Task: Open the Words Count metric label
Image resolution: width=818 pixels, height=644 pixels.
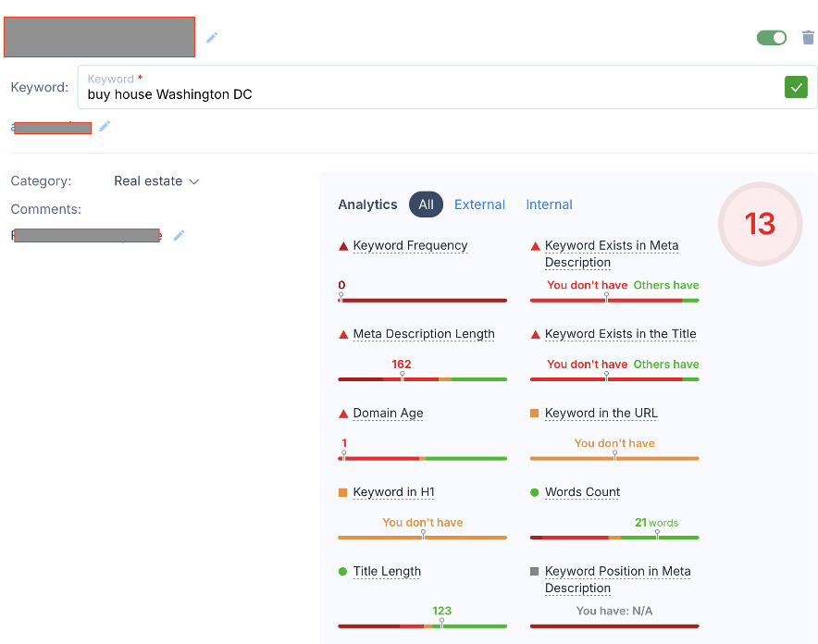Action: pyautogui.click(x=582, y=491)
